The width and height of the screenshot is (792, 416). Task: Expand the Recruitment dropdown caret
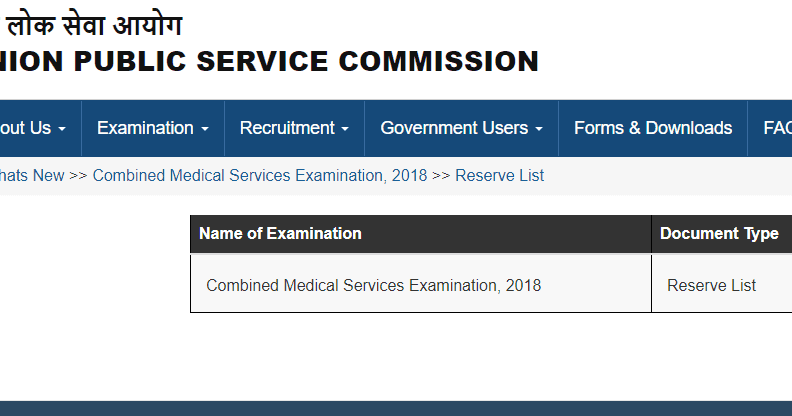pyautogui.click(x=345, y=129)
